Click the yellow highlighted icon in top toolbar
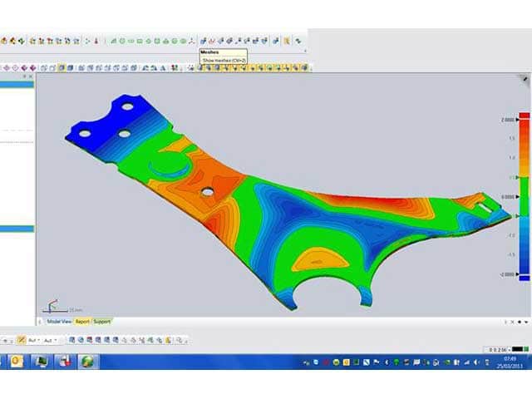The image size is (532, 399). 287,40
